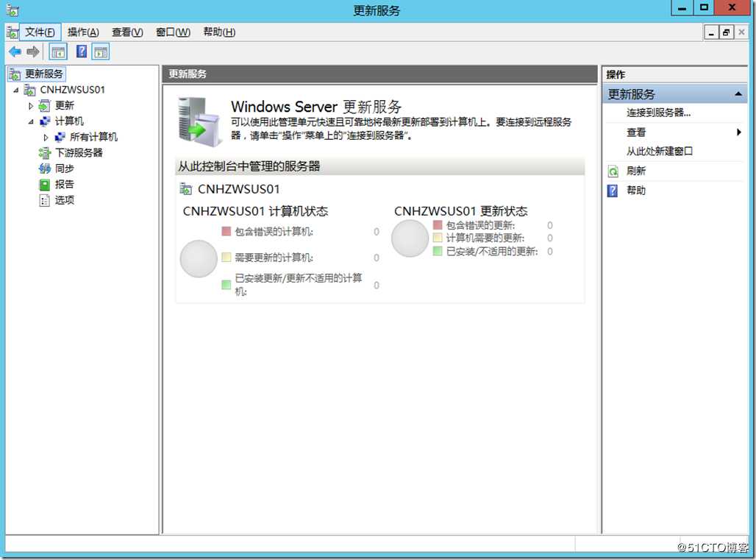Click the 下游服务器 icon in tree
The width and height of the screenshot is (756, 560).
[x=44, y=153]
